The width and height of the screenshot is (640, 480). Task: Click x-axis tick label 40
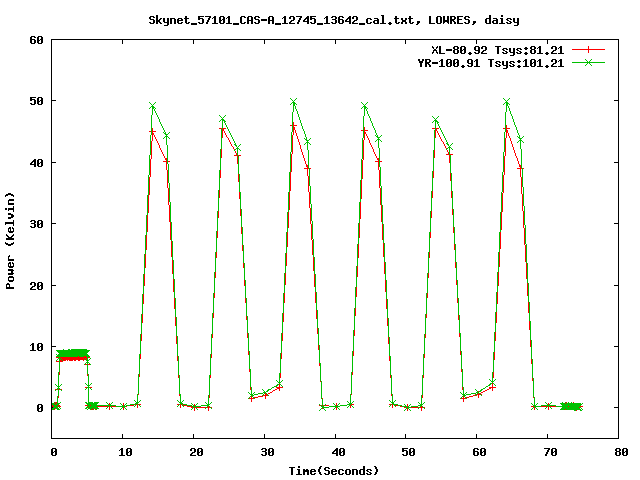tap(338, 452)
